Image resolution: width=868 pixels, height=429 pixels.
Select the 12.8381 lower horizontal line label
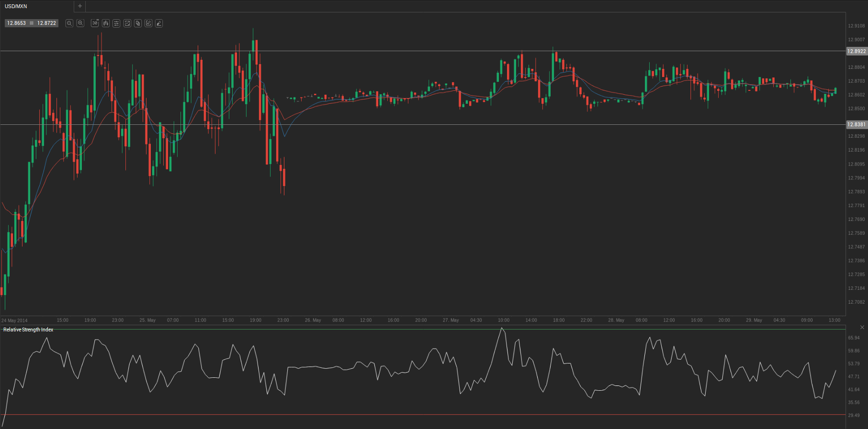(x=857, y=124)
